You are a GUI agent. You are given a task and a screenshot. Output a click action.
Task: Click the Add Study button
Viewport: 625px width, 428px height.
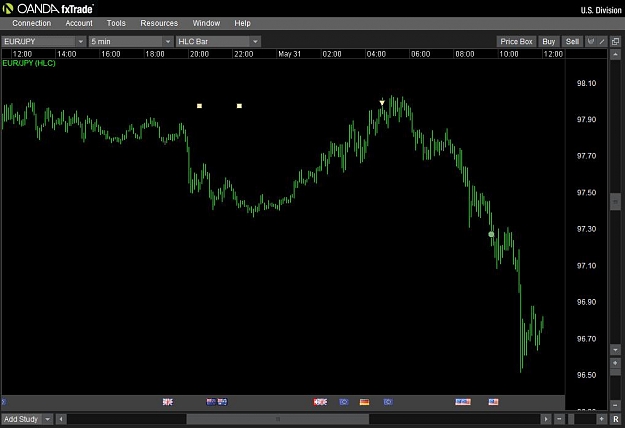(21, 419)
